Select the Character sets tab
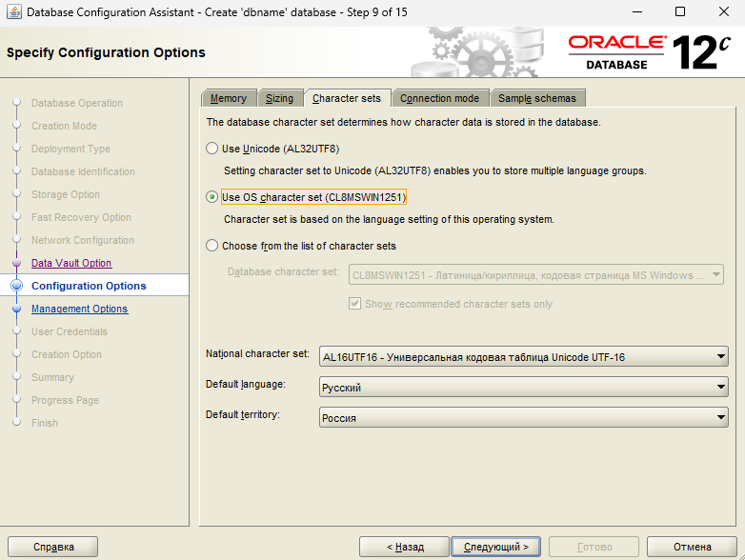This screenshot has width=745, height=560. 347,98
